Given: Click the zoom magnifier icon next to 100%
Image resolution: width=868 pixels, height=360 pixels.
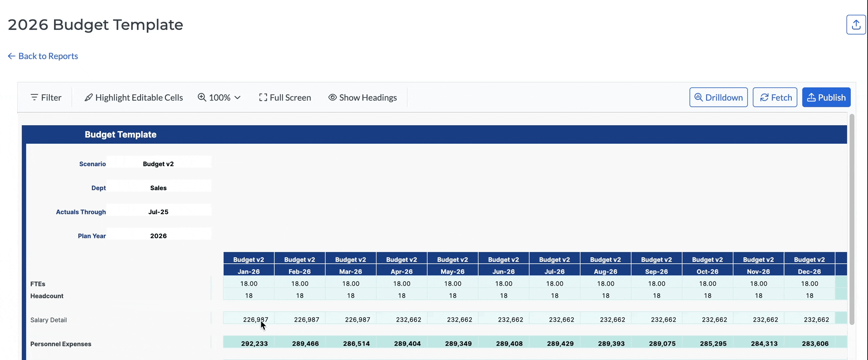Looking at the screenshot, I should (201, 97).
